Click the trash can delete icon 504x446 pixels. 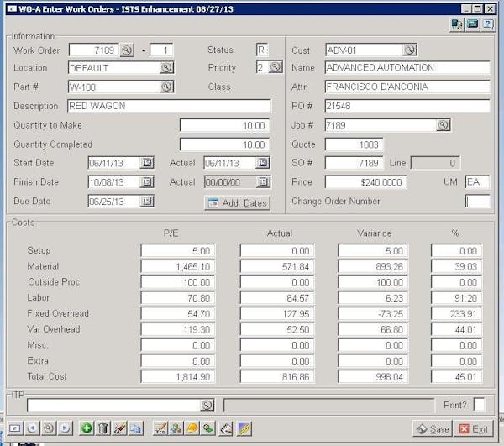(103, 428)
